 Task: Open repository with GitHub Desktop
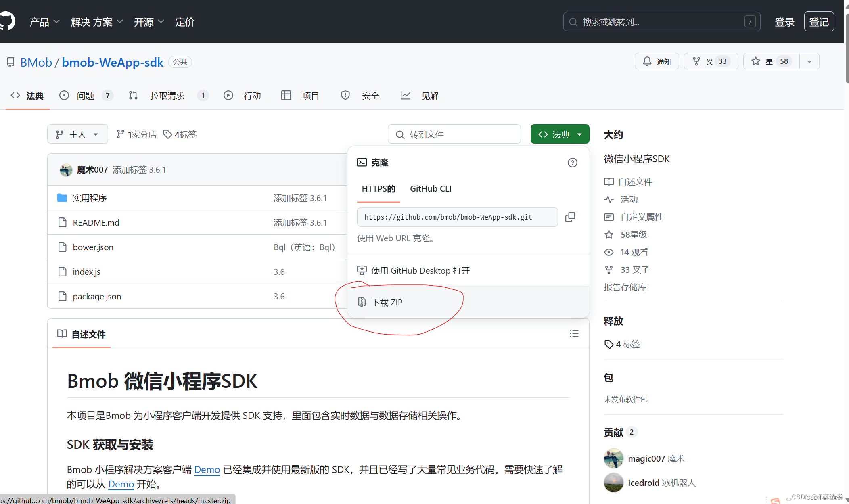tap(420, 270)
